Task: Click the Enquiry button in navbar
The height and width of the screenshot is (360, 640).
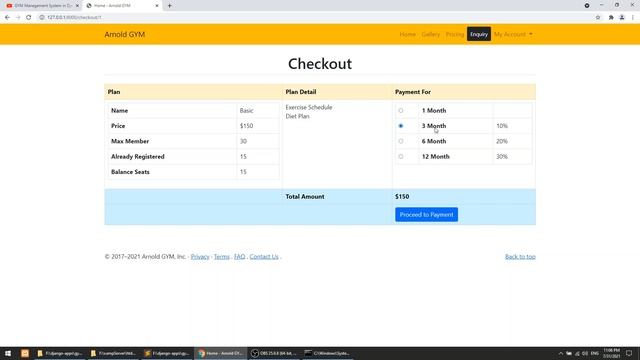Action: tap(479, 34)
